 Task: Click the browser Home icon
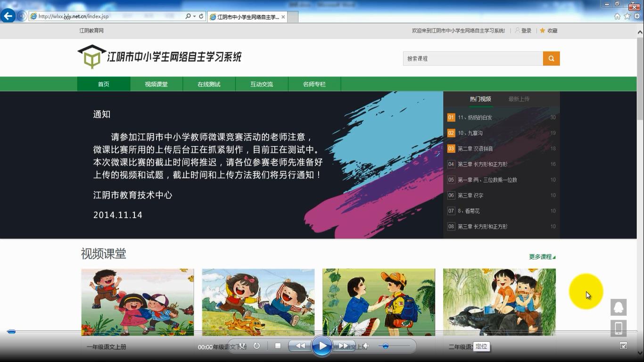point(617,16)
